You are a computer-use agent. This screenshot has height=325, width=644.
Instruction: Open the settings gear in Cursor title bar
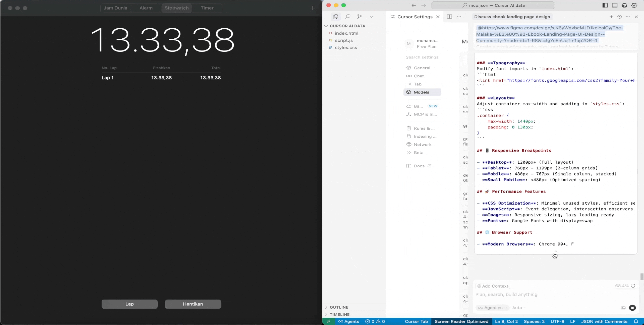(x=634, y=5)
